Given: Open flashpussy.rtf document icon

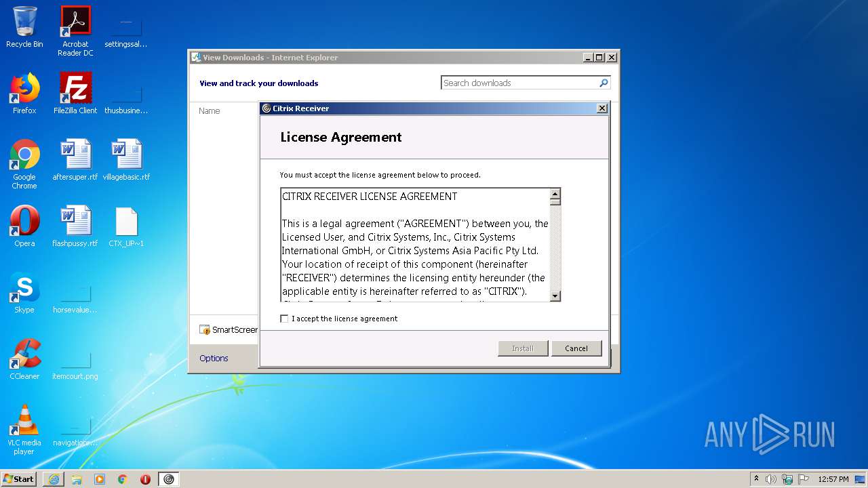Looking at the screenshot, I should tap(75, 226).
